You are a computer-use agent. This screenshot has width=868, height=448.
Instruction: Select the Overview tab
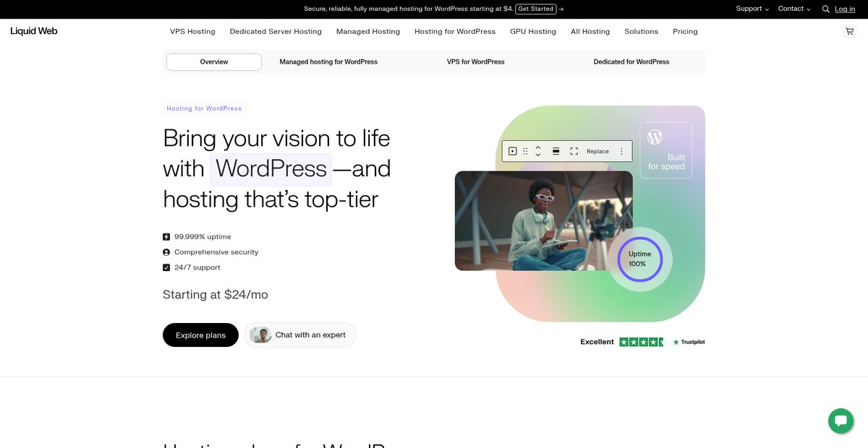point(214,62)
